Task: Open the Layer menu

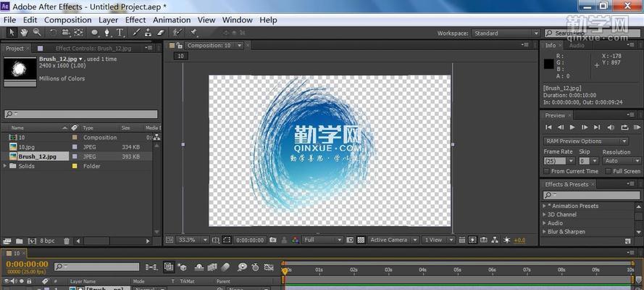Action: point(109,20)
